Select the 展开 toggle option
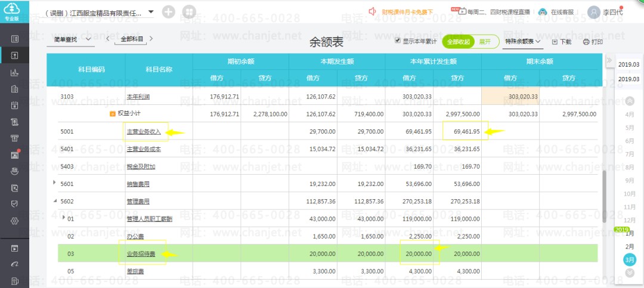The height and width of the screenshot is (288, 644). click(485, 42)
